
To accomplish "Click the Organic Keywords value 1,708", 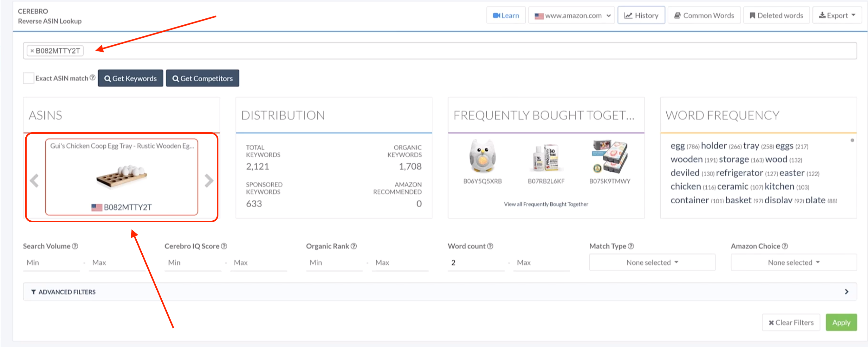I will (410, 167).
